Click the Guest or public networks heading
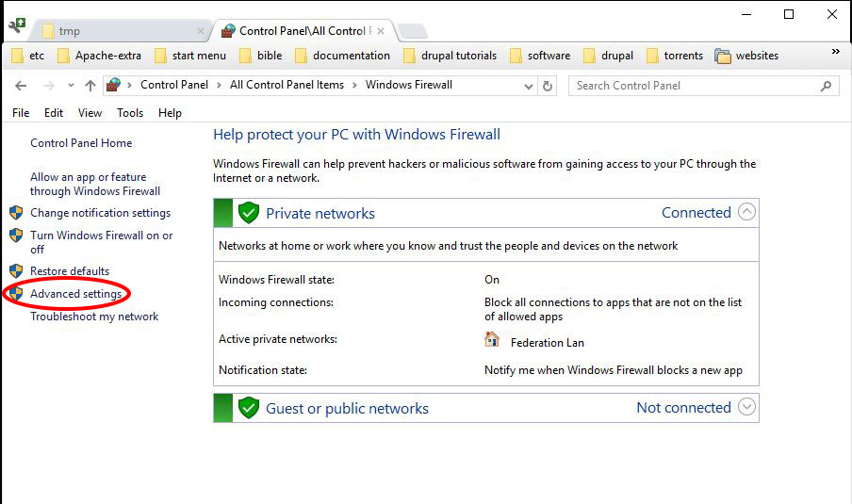The width and height of the screenshot is (852, 504). pyautogui.click(x=347, y=409)
